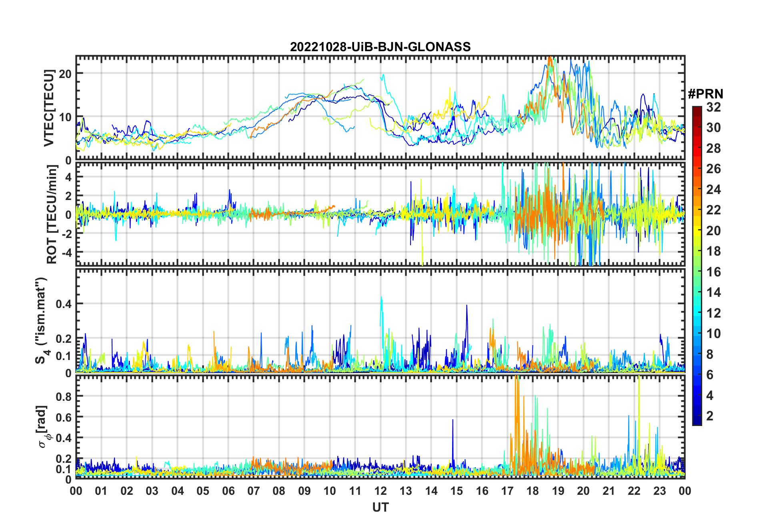This screenshot has height=532, width=761.
Task: Click the yellow colorbar region near 20
Action: (697, 230)
